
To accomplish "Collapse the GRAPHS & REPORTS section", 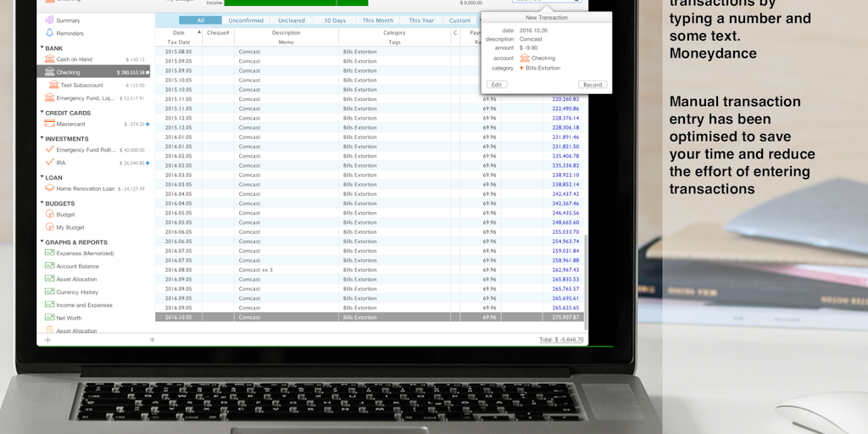I will pyautogui.click(x=42, y=242).
